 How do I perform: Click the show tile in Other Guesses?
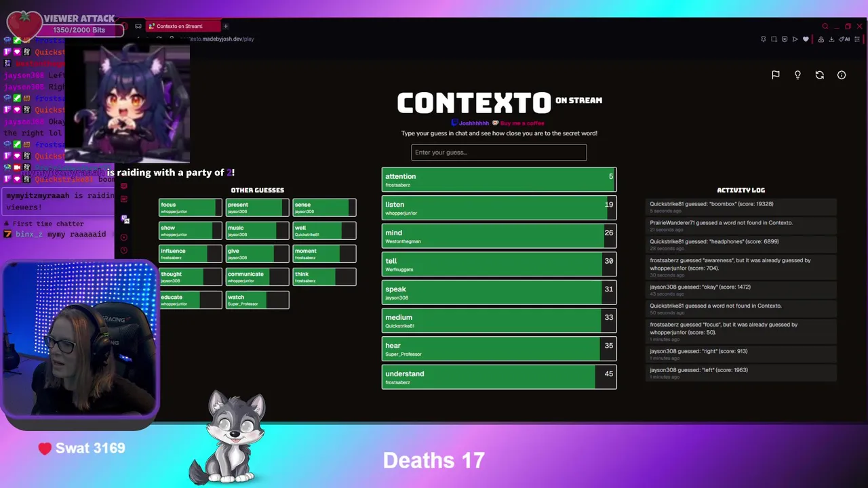(191, 230)
